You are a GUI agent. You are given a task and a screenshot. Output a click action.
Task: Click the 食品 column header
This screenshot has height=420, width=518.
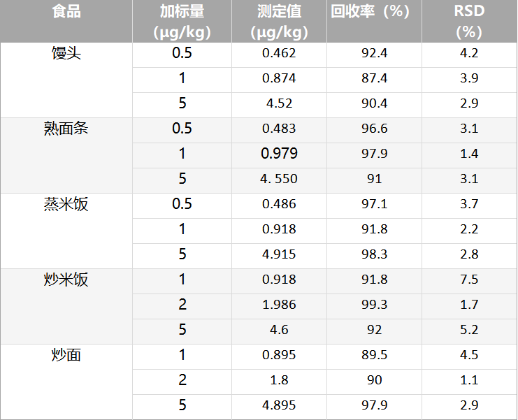tap(66, 13)
